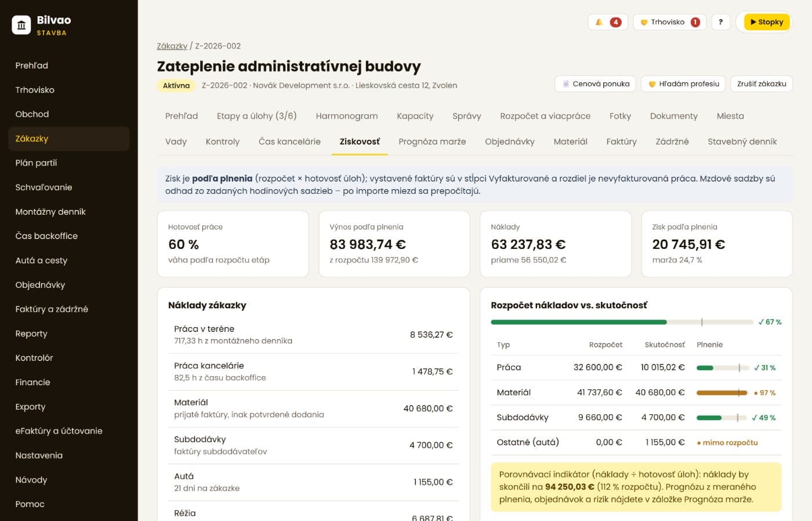
Task: Click Práca v teréne cost row
Action: [313, 335]
